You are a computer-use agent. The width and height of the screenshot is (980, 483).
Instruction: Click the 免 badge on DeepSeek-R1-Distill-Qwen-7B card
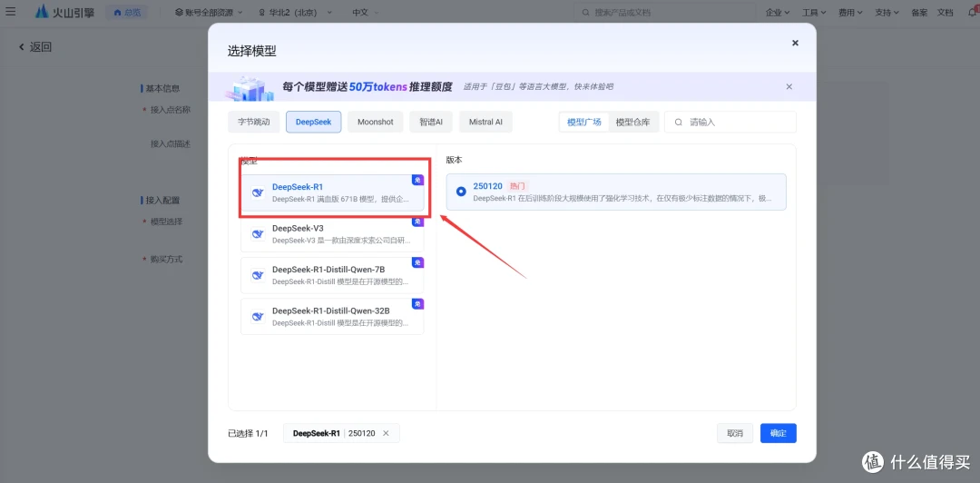(417, 262)
